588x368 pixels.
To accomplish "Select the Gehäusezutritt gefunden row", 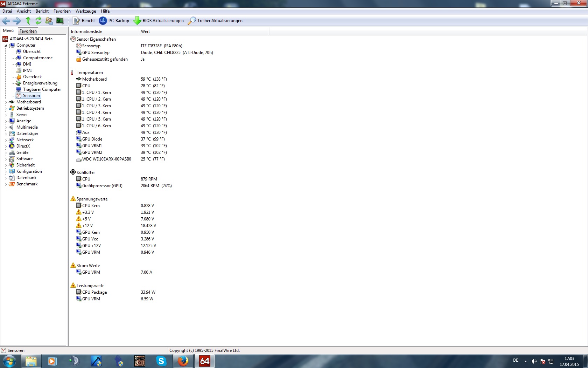I will click(x=110, y=59).
